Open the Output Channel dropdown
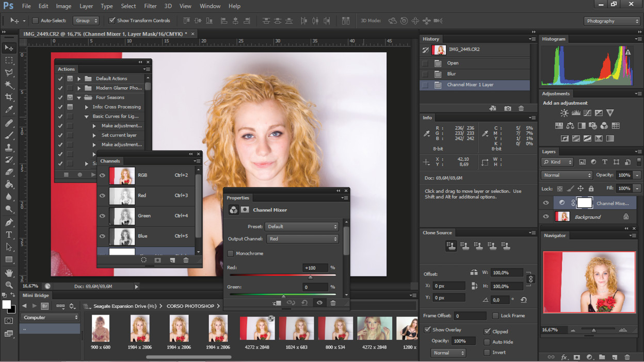 pos(302,239)
